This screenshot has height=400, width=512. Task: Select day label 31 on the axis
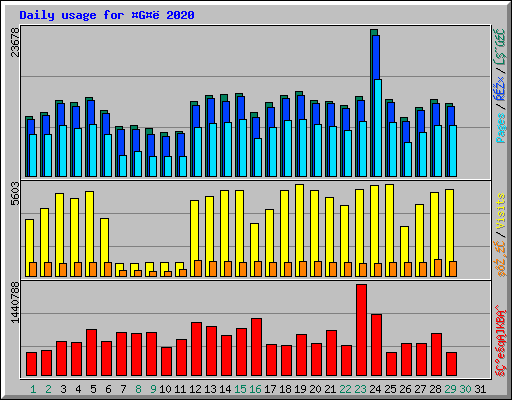[x=480, y=389]
